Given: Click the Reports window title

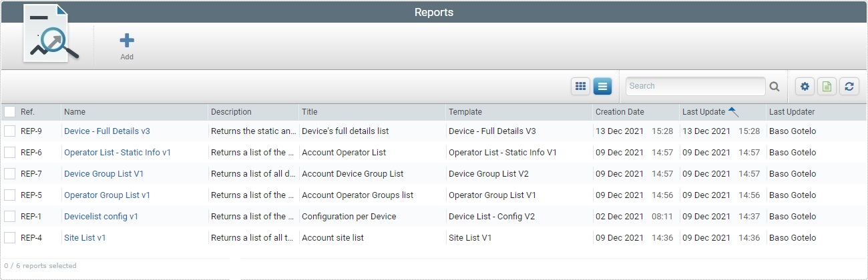Looking at the screenshot, I should coord(434,12).
